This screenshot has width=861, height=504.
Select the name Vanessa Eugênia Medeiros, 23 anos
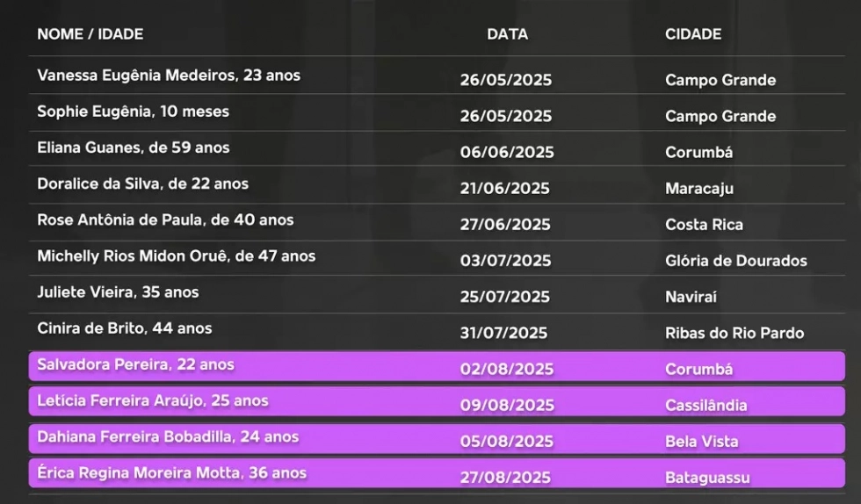click(169, 76)
